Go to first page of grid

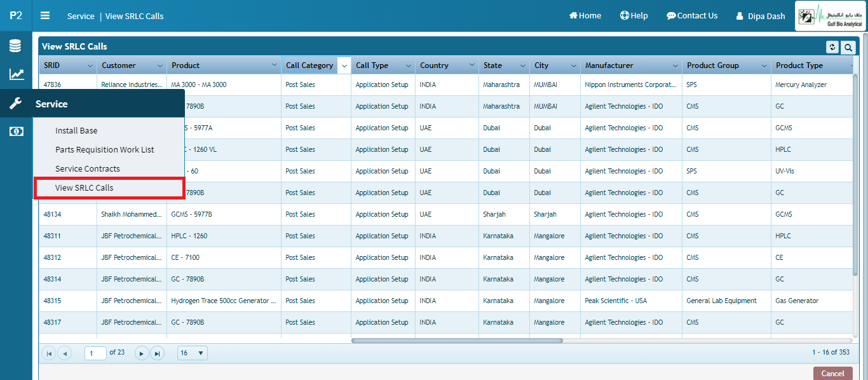point(49,353)
